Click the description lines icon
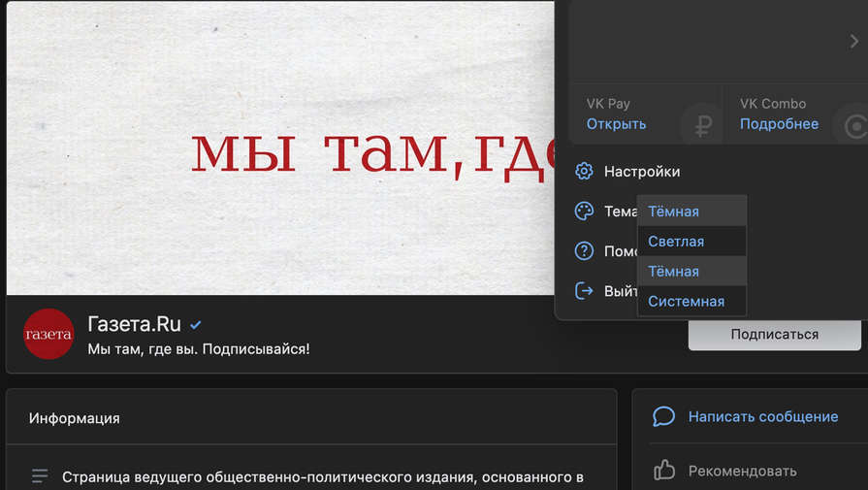Screen dimensions: 868x490 pyautogui.click(x=40, y=475)
